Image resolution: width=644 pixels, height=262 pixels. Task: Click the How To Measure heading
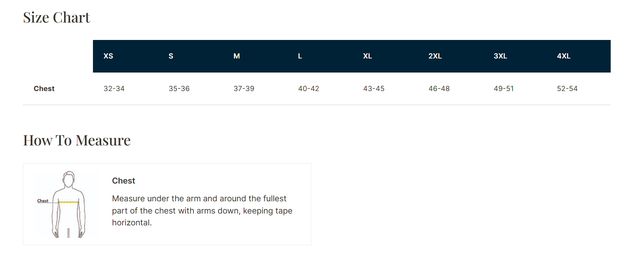(77, 141)
